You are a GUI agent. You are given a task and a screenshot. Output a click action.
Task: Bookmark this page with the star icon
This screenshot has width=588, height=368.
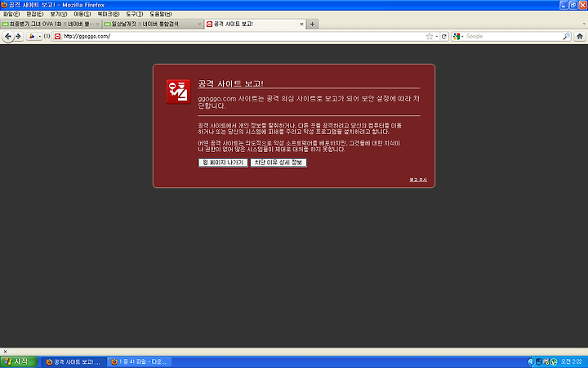pos(430,37)
